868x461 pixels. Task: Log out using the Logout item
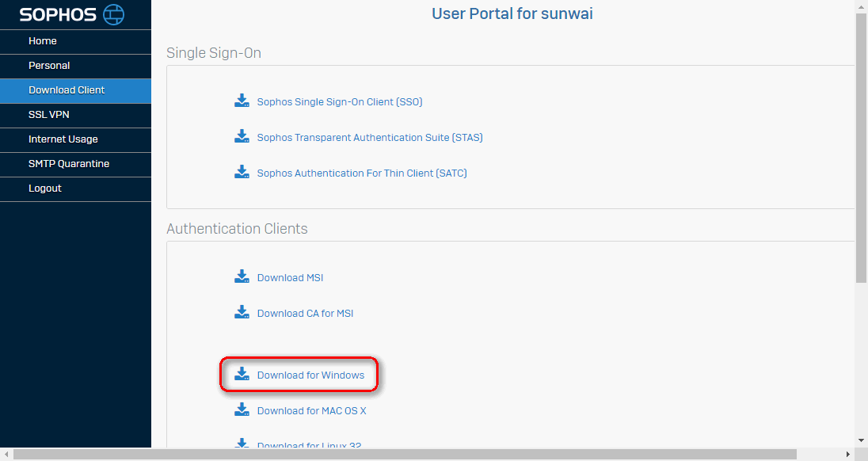[75, 189]
